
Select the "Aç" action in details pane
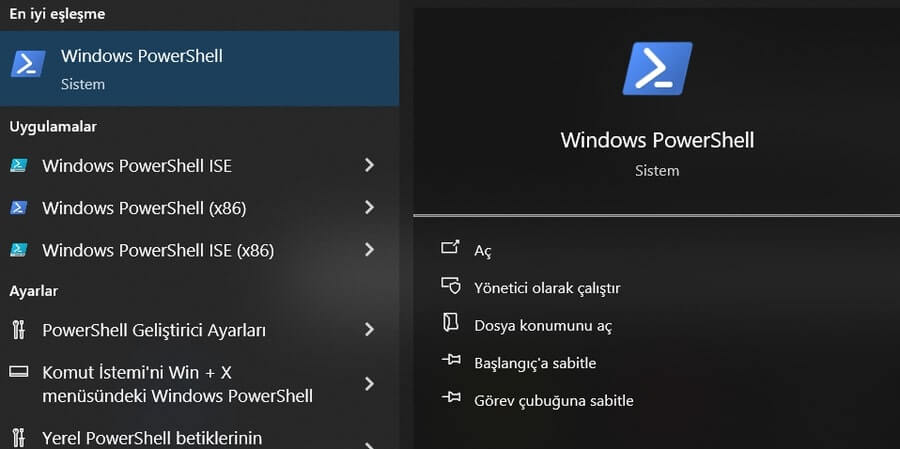(482, 251)
